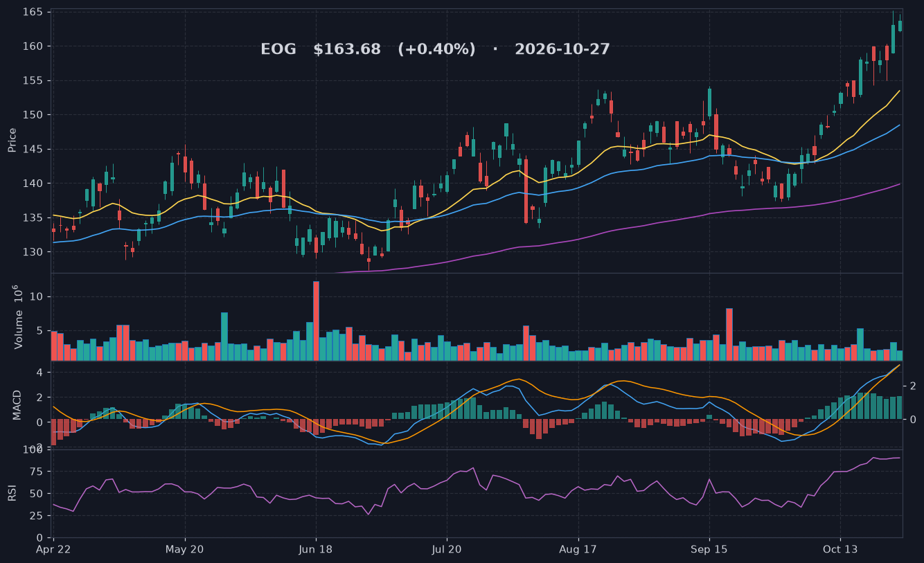
Task: Click the MACD axis label
Action: 17,404
